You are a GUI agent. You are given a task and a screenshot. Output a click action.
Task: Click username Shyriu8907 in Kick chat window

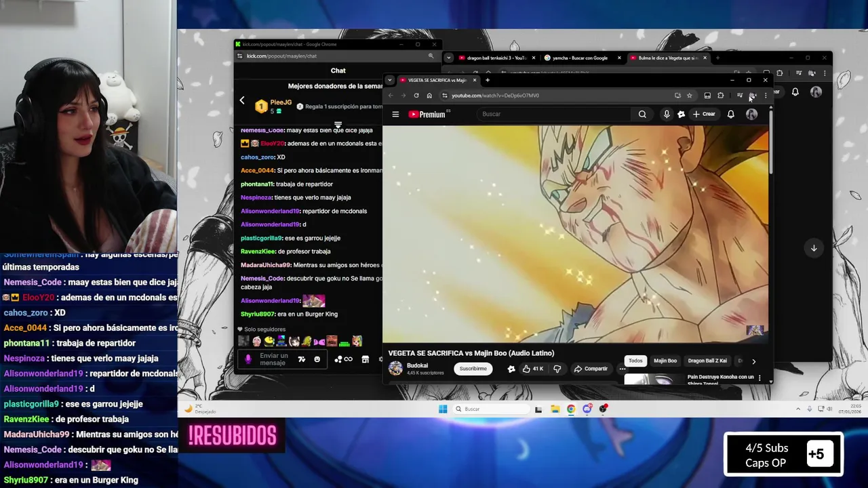258,314
